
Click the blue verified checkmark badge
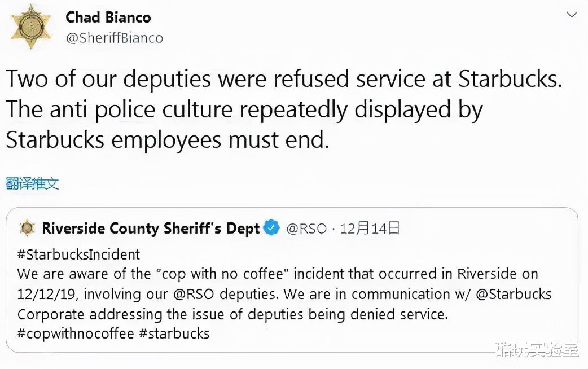click(x=273, y=228)
